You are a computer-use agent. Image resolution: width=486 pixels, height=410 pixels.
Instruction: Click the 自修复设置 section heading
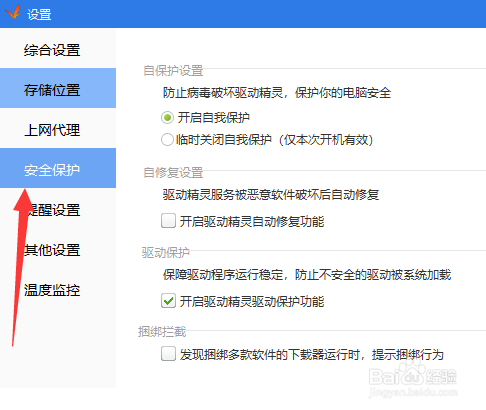click(x=173, y=172)
